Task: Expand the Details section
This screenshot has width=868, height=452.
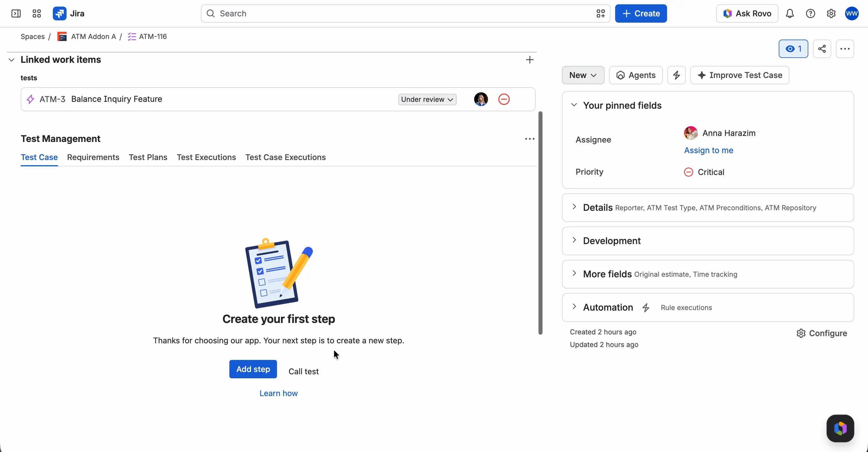Action: click(574, 207)
